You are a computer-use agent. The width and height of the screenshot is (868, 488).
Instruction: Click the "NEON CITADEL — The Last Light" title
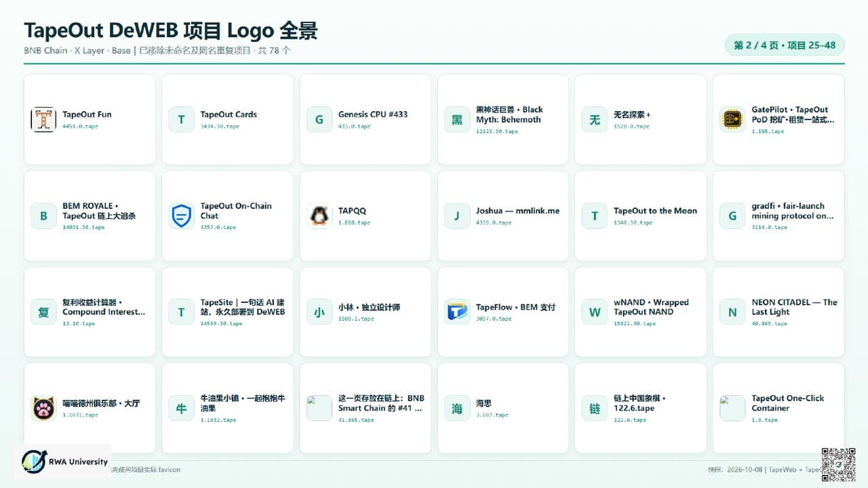(795, 307)
